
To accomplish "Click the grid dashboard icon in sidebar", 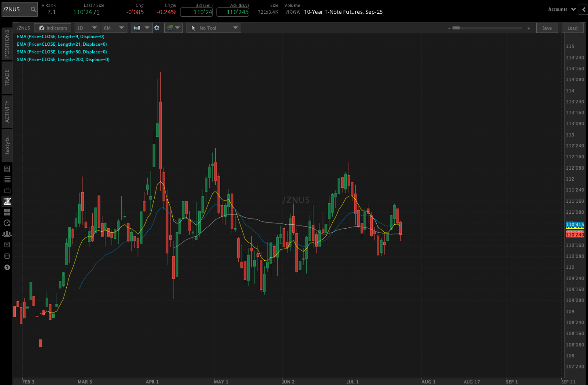I will coord(6,212).
